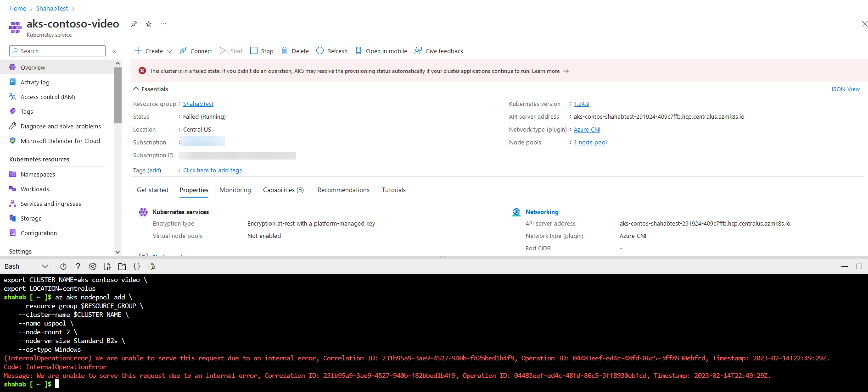This screenshot has height=392, width=868.
Task: Switch to Monitoring tab
Action: click(235, 190)
